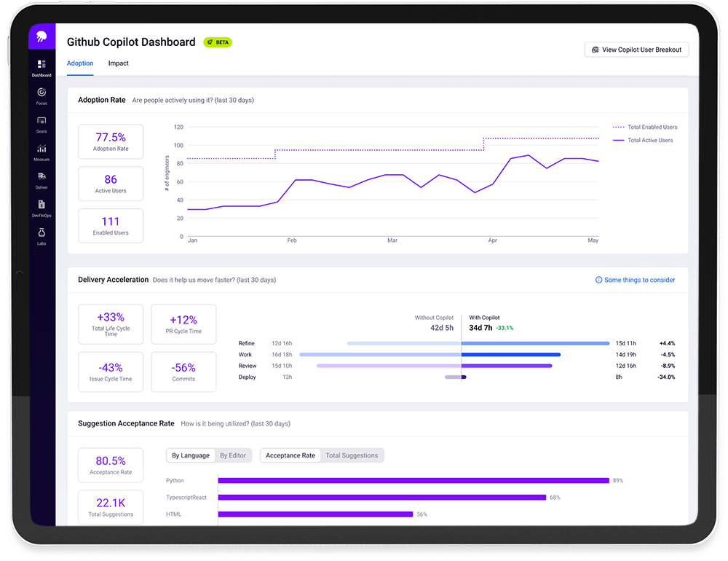Switch to By Language view
728x561 pixels.
191,455
